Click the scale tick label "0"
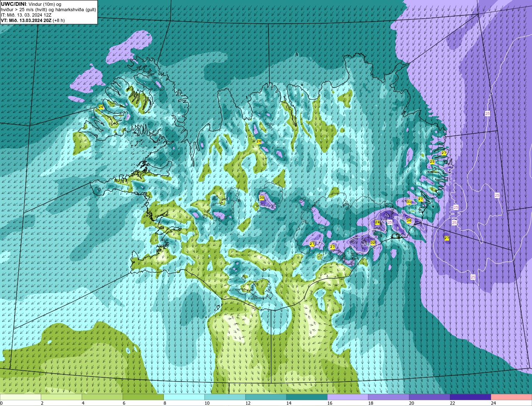The height and width of the screenshot is (406, 532). click(1, 403)
